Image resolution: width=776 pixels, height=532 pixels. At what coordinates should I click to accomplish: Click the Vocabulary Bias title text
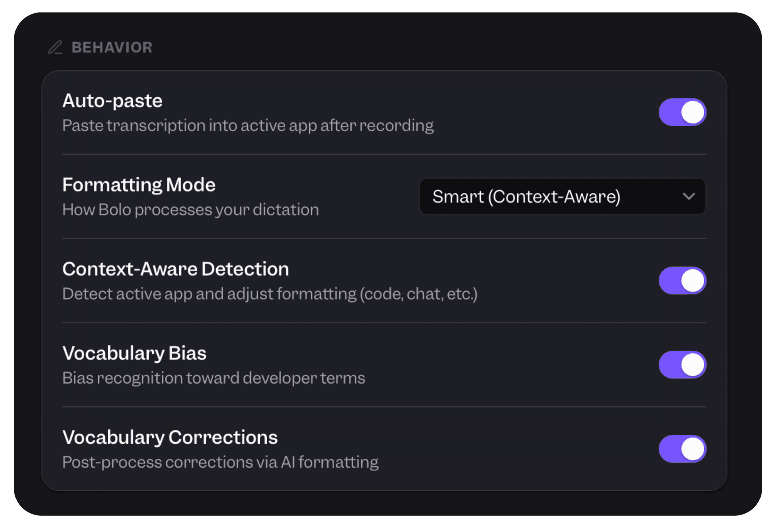(135, 353)
